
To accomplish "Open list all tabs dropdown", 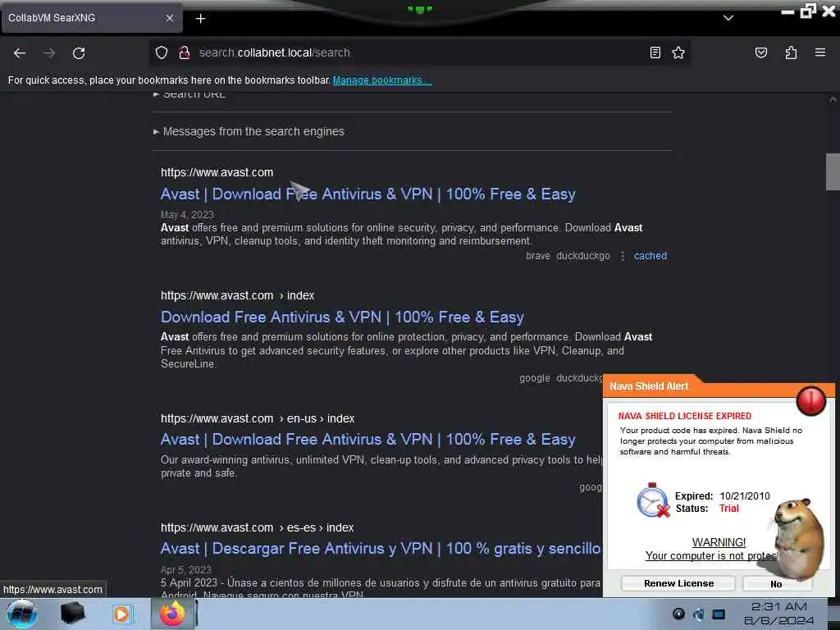I will pos(728,18).
